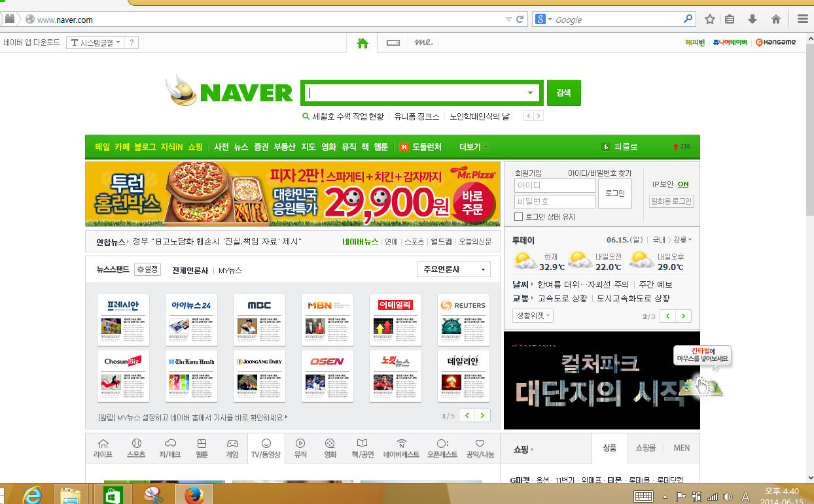The width and height of the screenshot is (814, 504).
Task: Click the 일회용 로그인 button
Action: (x=671, y=201)
